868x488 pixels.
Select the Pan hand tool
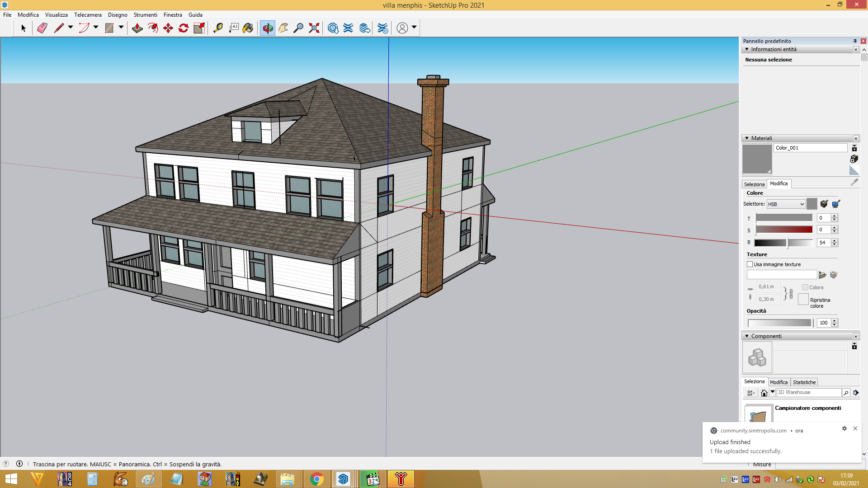283,28
